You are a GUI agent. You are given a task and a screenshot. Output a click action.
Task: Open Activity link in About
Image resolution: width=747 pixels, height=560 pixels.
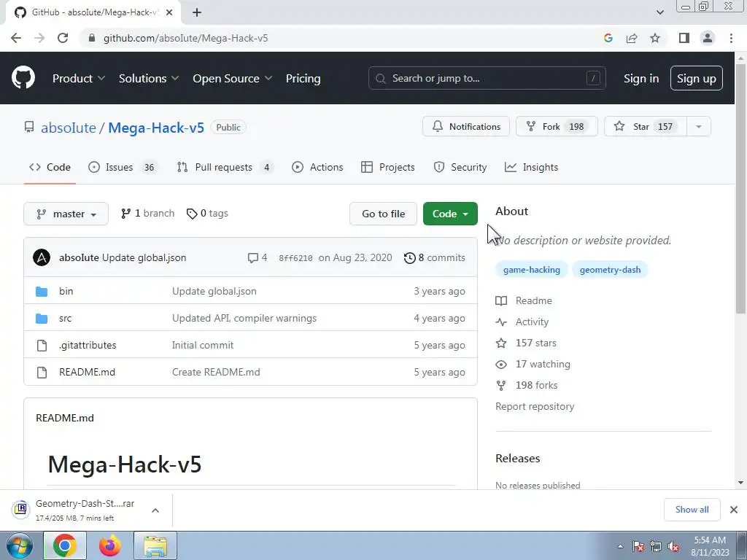(522, 322)
